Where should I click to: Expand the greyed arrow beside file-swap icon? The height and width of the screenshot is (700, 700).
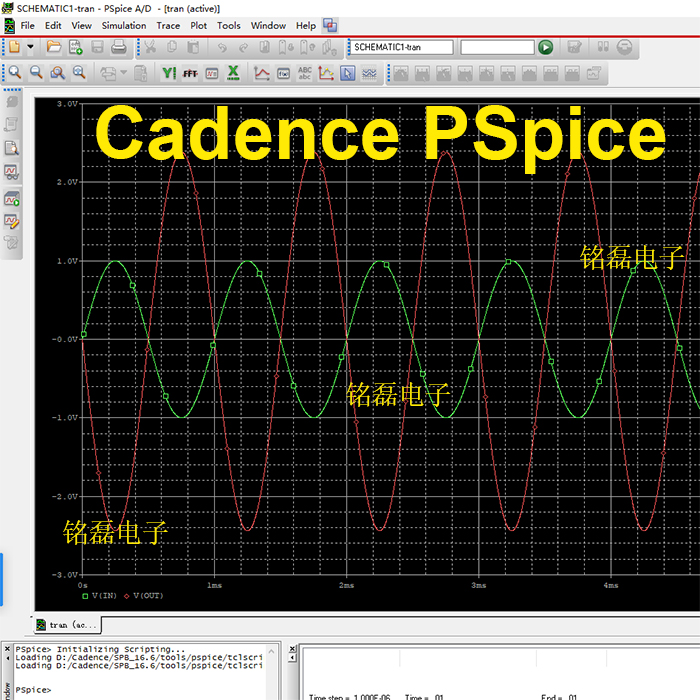coord(124,72)
